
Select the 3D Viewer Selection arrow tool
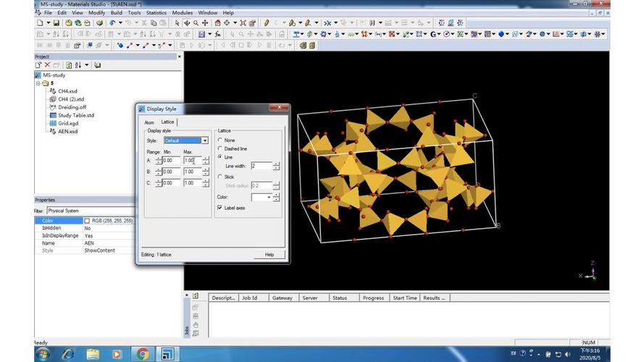click(x=177, y=23)
